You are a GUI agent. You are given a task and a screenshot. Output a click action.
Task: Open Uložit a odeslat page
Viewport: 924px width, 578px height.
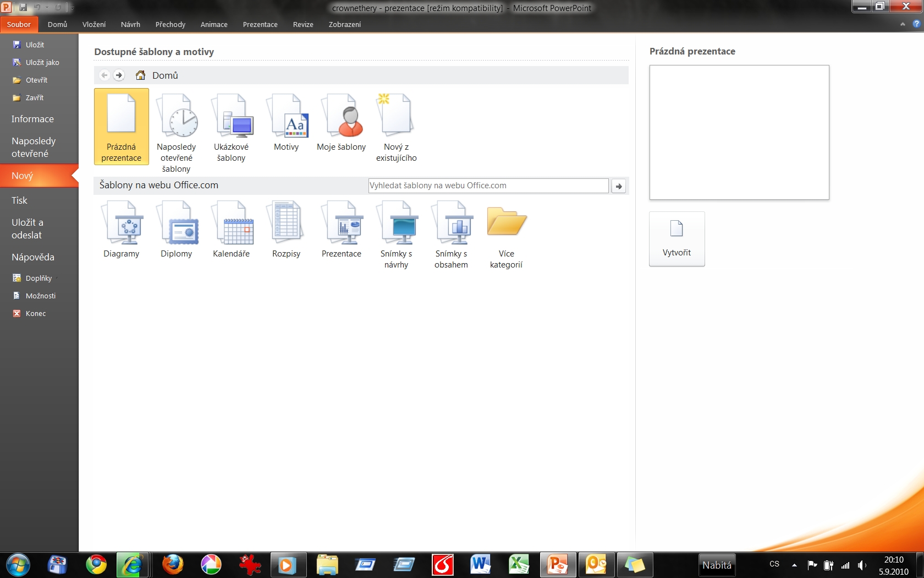pos(39,228)
